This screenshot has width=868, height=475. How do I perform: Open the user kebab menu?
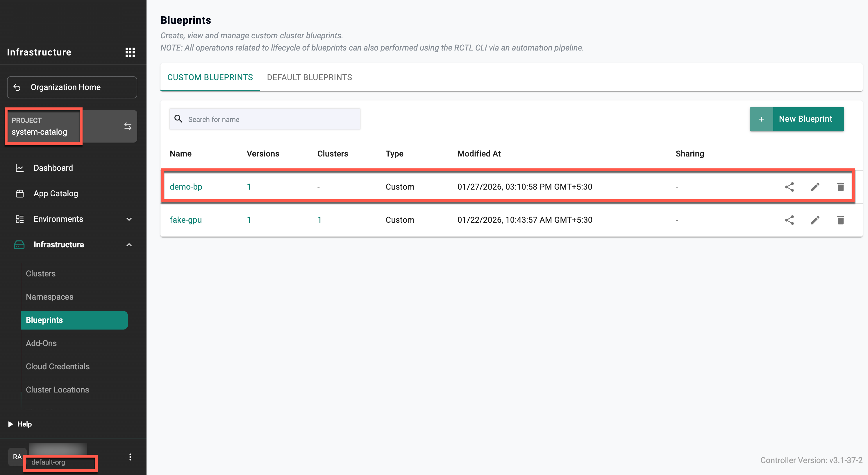tap(130, 457)
